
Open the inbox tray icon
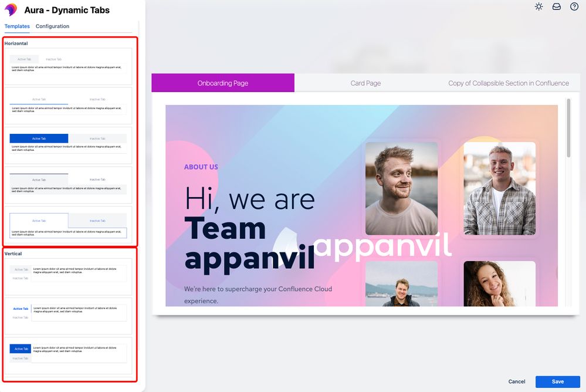pos(557,6)
